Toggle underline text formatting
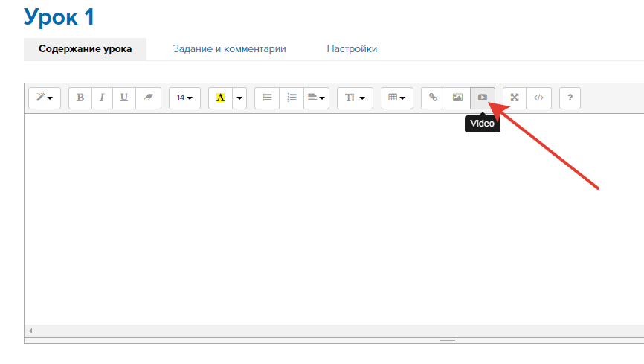 click(124, 98)
